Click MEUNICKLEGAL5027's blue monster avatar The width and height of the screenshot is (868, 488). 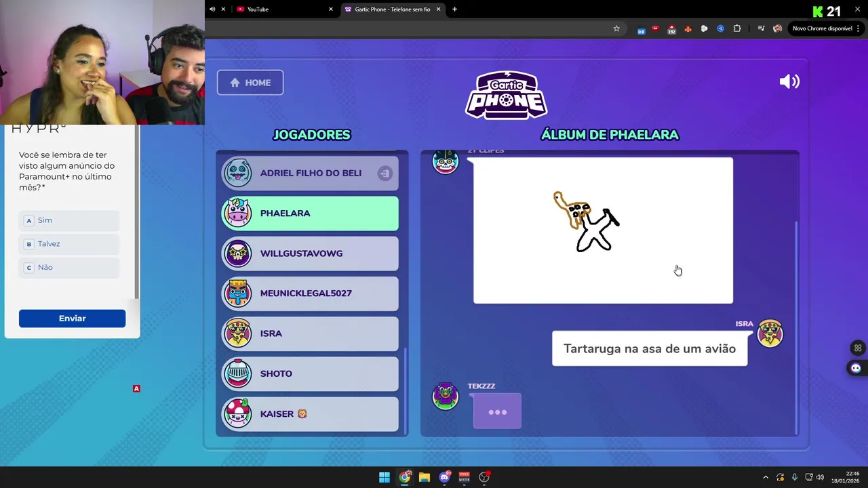[237, 293]
